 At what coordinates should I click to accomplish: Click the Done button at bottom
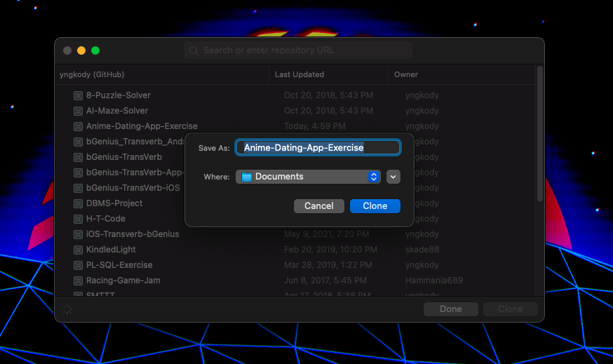[450, 309]
